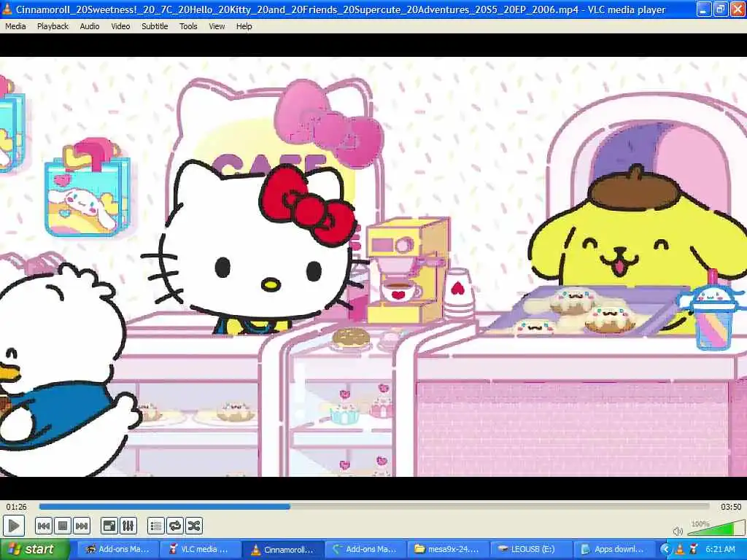Toggle elapsed time display 01:26

(16, 507)
